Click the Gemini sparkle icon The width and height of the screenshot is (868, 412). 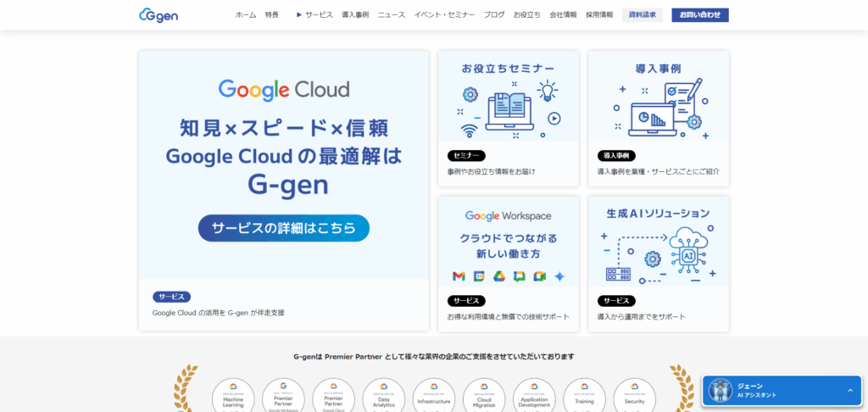(559, 276)
